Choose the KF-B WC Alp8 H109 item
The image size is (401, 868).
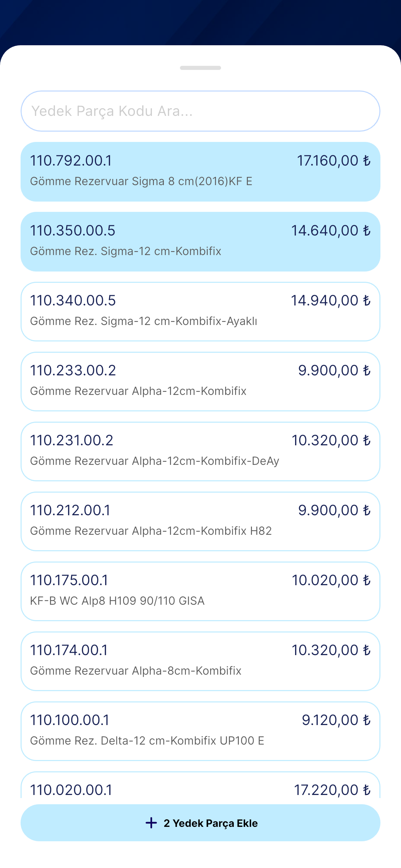tap(200, 591)
